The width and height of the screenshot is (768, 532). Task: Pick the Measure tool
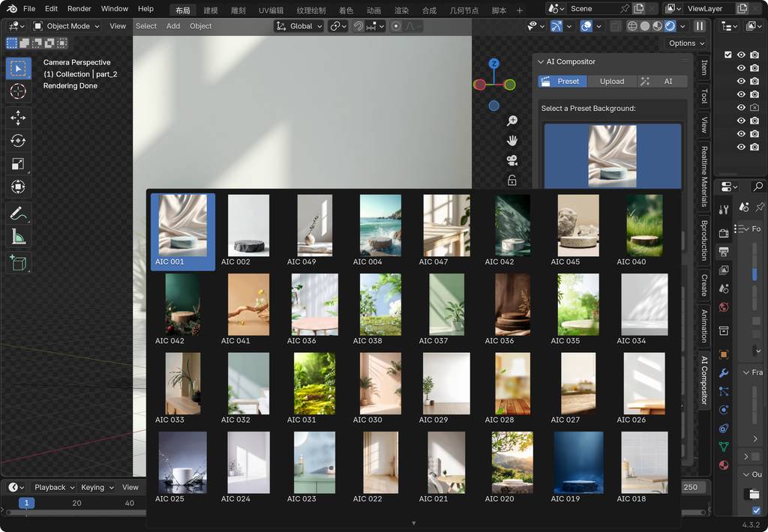point(19,237)
